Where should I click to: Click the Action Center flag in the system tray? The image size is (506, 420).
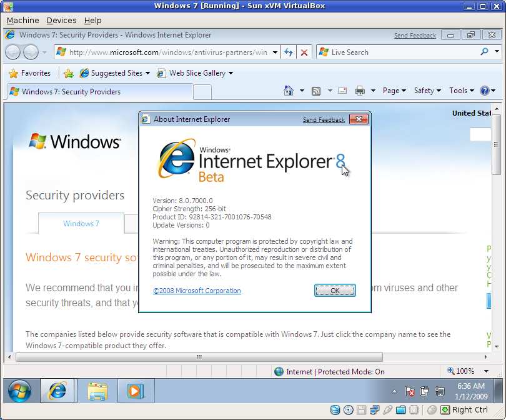click(x=410, y=391)
